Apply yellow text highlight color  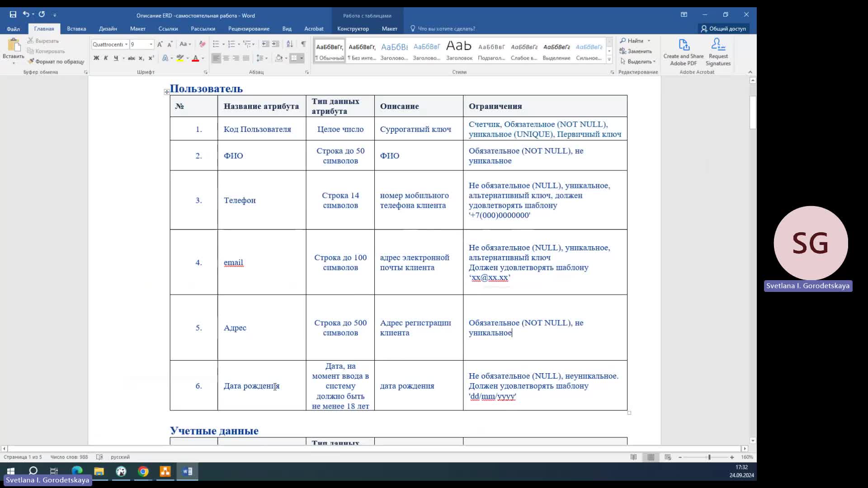click(180, 58)
